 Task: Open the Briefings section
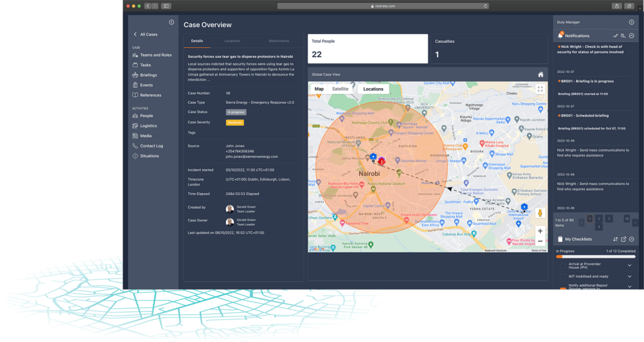click(x=148, y=75)
